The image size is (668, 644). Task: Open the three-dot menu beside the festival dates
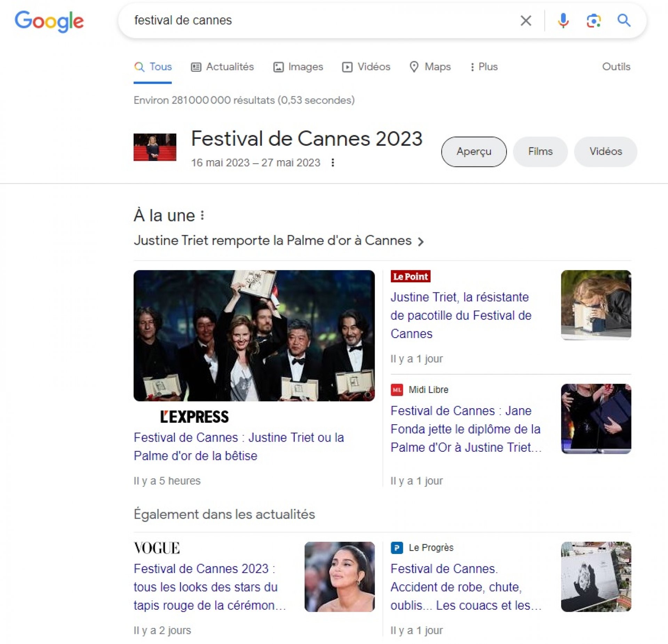(x=333, y=162)
